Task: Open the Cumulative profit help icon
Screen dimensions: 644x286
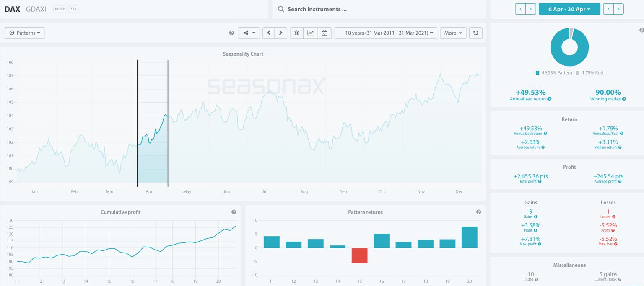Action: pyautogui.click(x=234, y=212)
